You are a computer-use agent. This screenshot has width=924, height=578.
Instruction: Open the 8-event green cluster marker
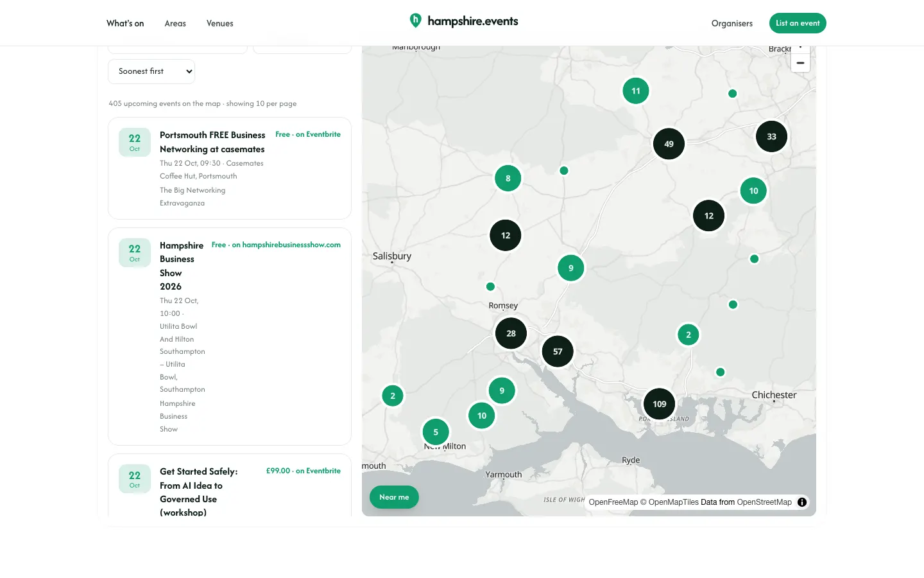click(x=508, y=179)
